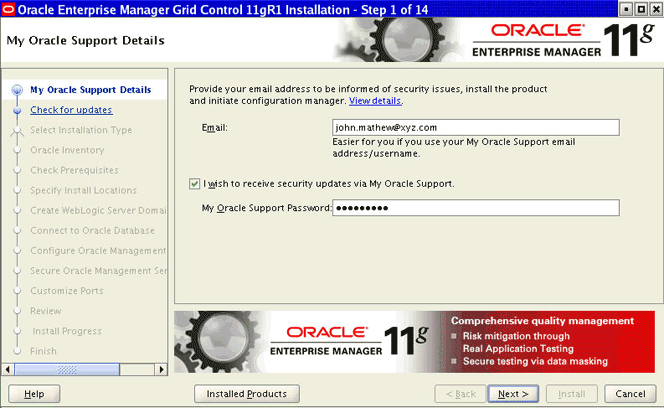The image size is (664, 408).
Task: Click the Help button
Action: 34,394
